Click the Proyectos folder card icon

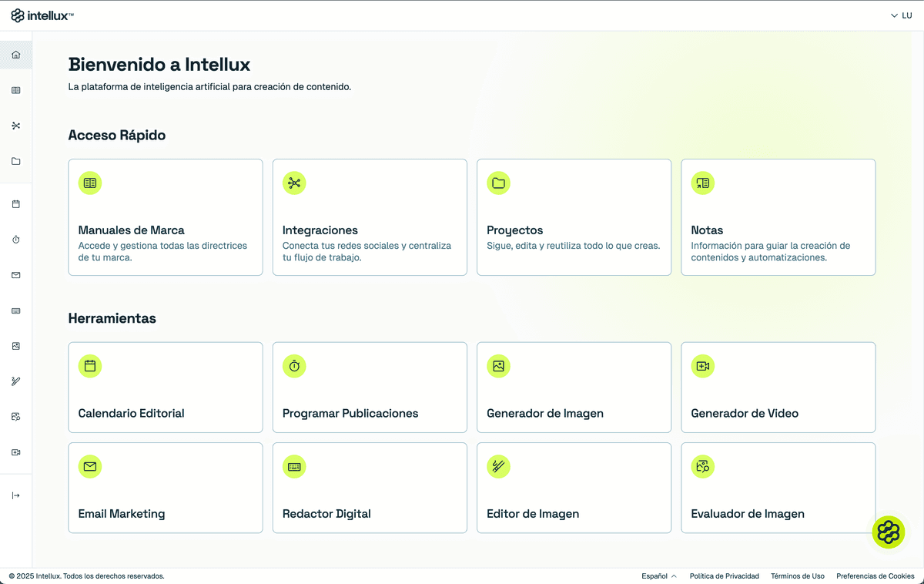(x=498, y=183)
